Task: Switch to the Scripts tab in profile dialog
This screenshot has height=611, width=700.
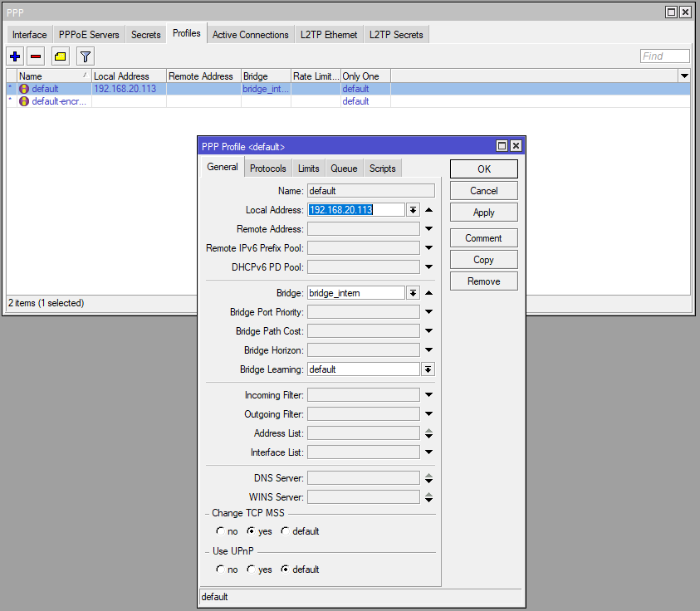Action: [382, 169]
